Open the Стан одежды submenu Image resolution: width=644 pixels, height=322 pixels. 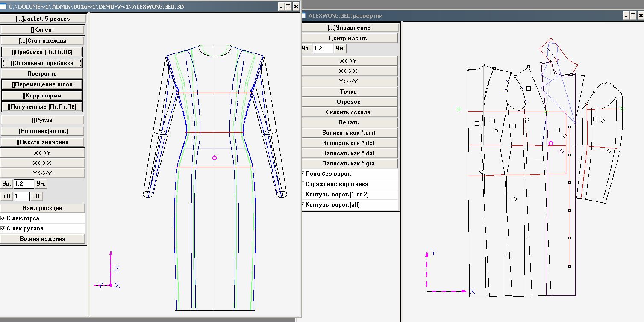[43, 41]
